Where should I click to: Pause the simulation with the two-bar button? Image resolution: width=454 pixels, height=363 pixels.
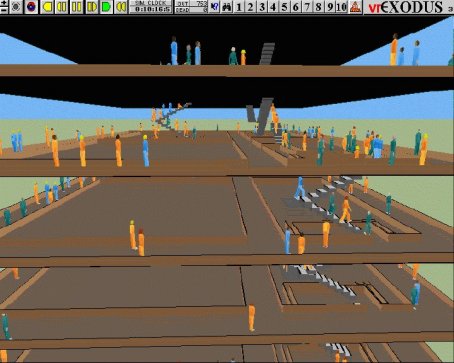coord(77,7)
